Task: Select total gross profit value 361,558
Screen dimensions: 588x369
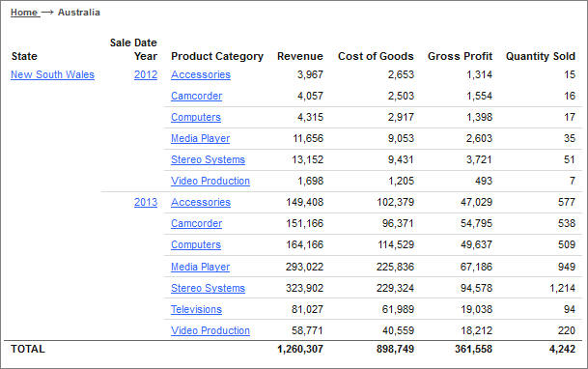Action: tap(473, 349)
